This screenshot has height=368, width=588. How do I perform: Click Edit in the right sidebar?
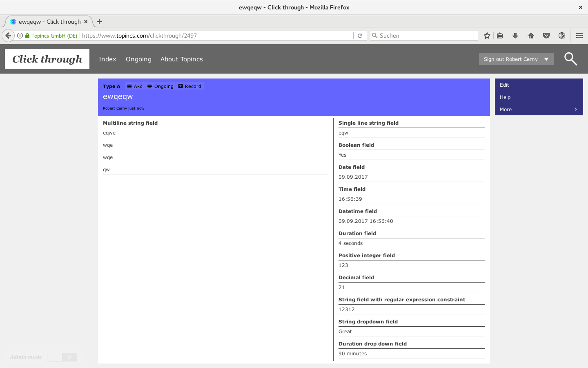coord(504,85)
